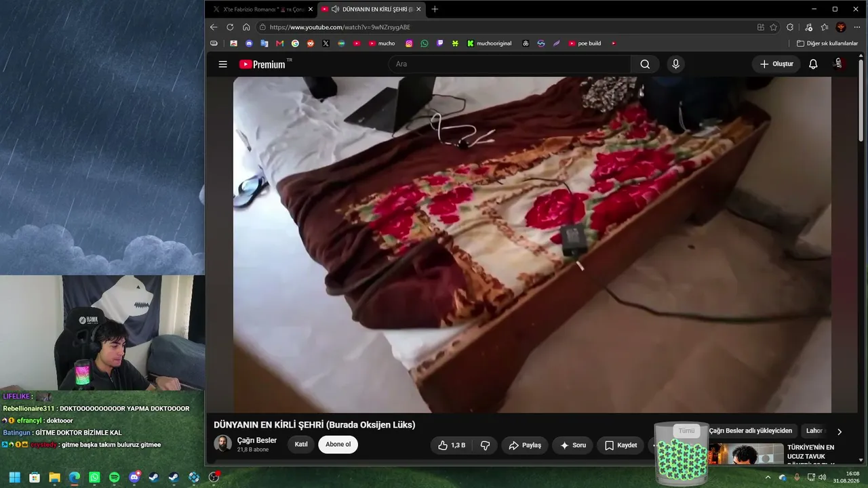
Task: Open the Instagram bookmark
Action: 409,43
